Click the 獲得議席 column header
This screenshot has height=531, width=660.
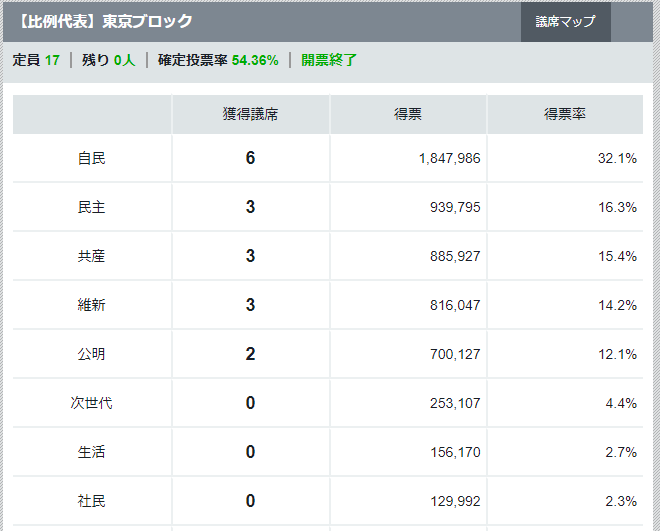(x=250, y=114)
